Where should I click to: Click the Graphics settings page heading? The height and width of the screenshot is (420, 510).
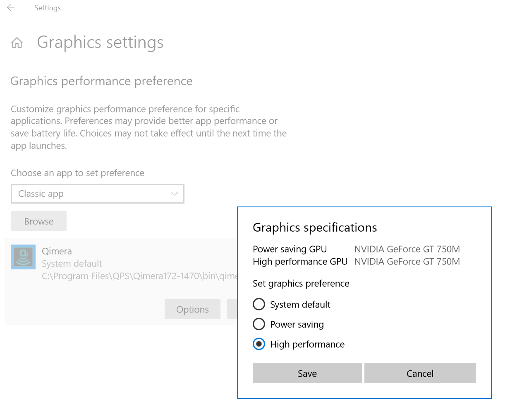tap(100, 43)
